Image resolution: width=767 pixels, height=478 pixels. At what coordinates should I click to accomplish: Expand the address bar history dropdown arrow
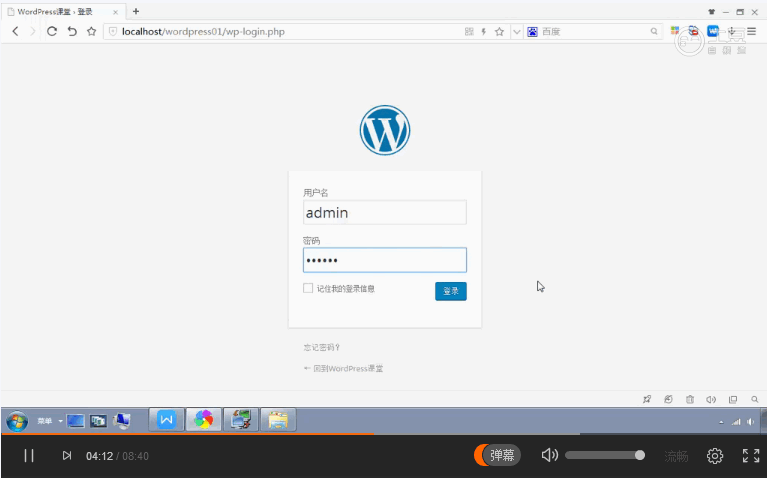[x=517, y=32]
